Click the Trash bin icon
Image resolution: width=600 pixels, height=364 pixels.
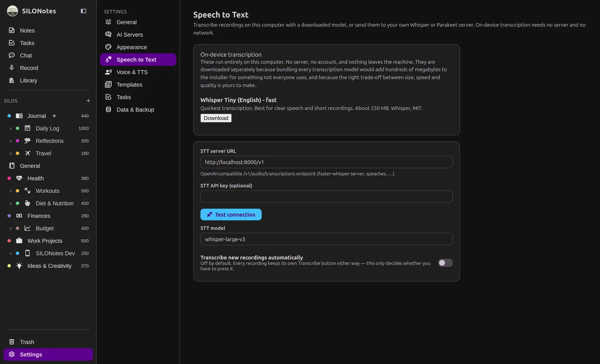pos(12,342)
